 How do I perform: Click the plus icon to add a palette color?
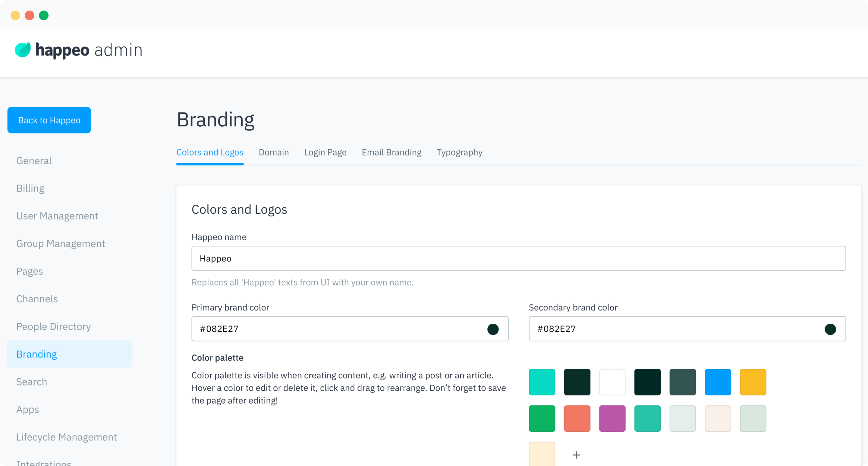(x=577, y=455)
